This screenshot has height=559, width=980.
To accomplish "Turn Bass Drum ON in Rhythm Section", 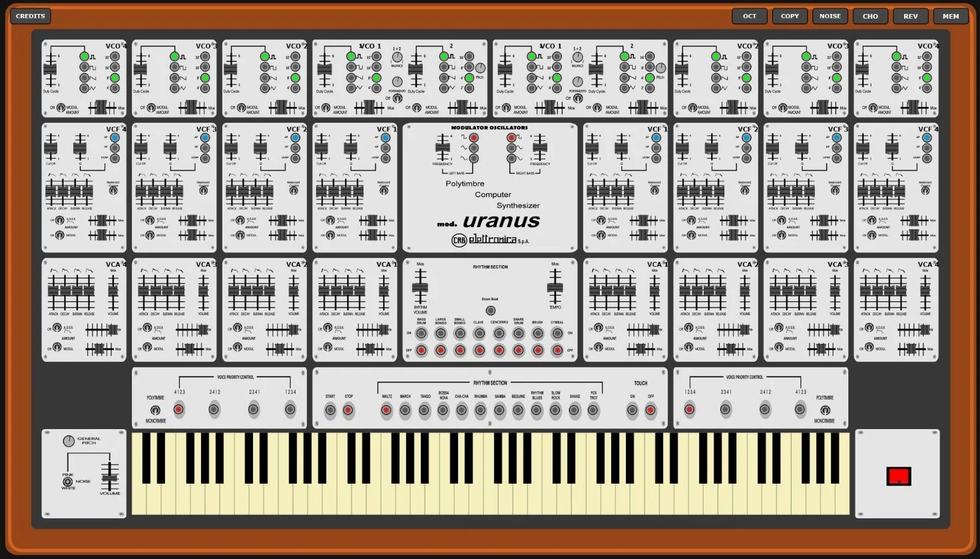I will click(x=421, y=333).
